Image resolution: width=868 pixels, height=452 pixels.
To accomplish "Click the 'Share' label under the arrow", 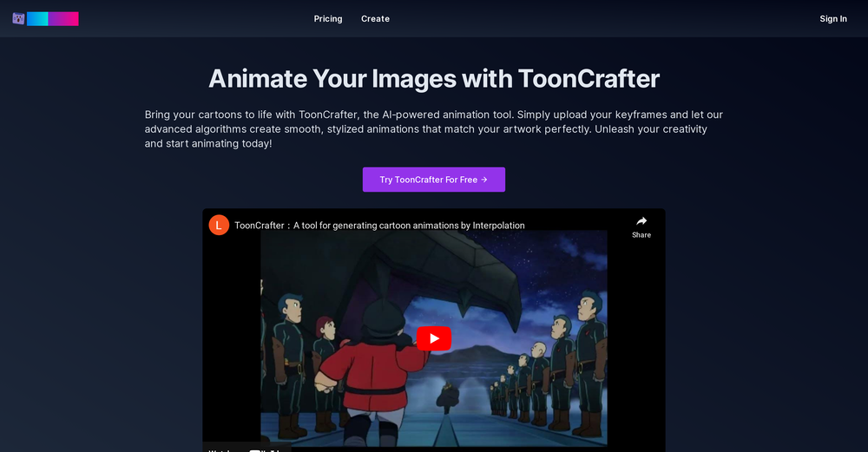I will pyautogui.click(x=641, y=235).
